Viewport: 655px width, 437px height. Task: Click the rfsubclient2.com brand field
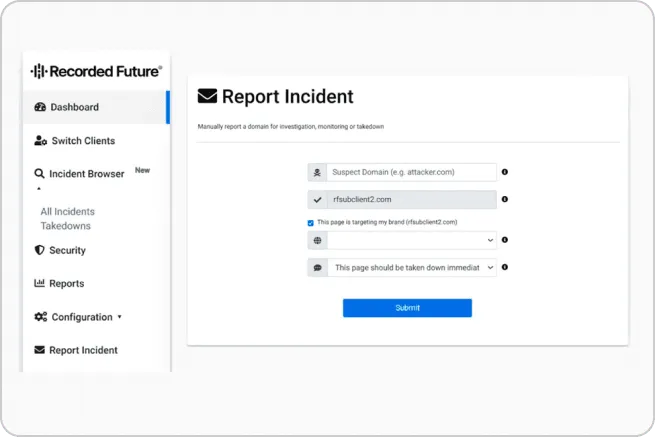[x=411, y=200]
